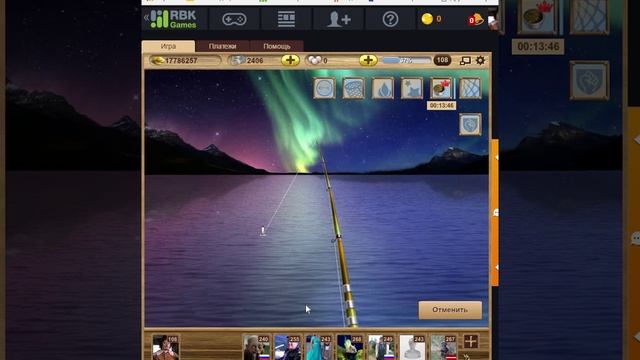
Task: Open friend avatar with level 268
Action: [x=350, y=347]
